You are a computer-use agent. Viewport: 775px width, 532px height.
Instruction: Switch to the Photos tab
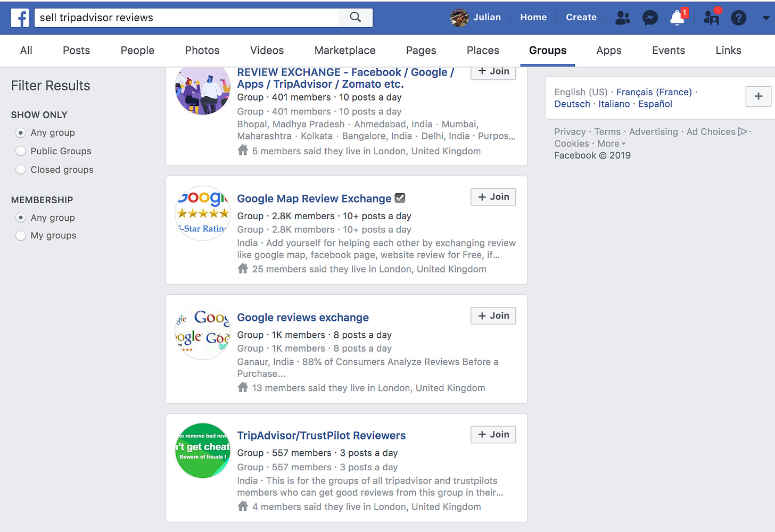[202, 51]
